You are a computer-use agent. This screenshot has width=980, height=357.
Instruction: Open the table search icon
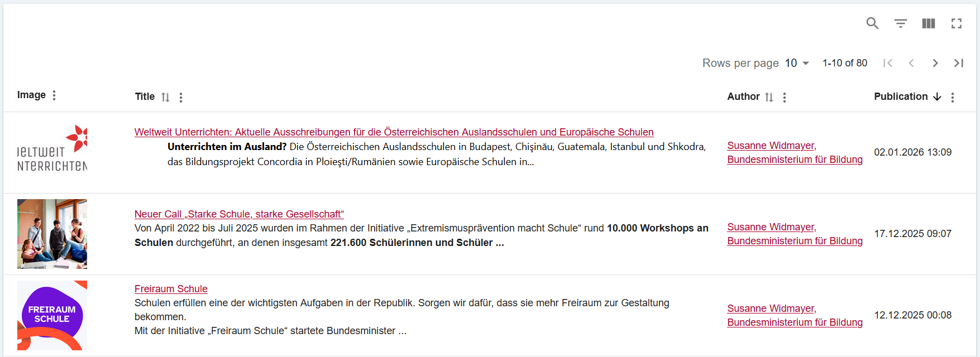872,23
